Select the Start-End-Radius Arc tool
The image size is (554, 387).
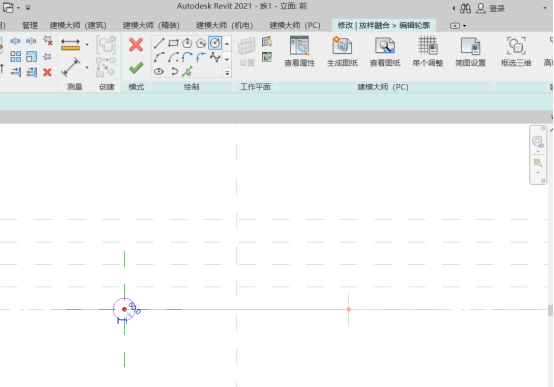(159, 57)
